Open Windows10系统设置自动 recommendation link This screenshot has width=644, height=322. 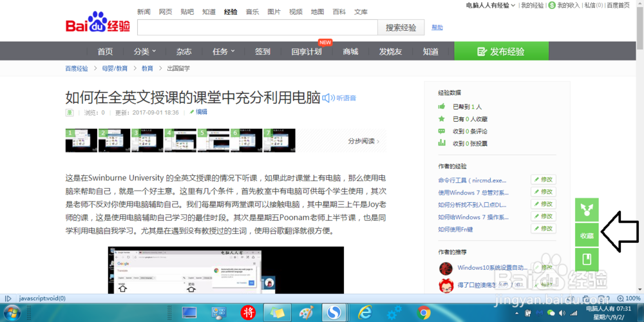492,268
